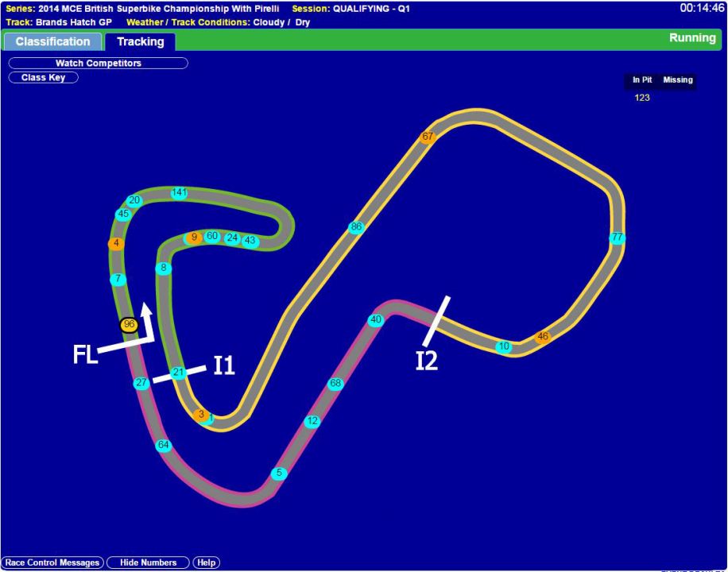Click rider 10 marker
Image resolution: width=728 pixels, height=572 pixels.
coord(504,346)
